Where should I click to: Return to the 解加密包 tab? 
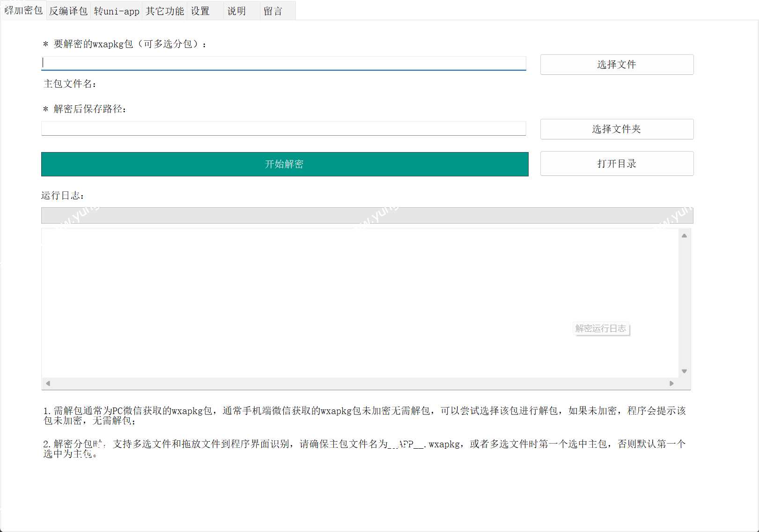(x=22, y=10)
